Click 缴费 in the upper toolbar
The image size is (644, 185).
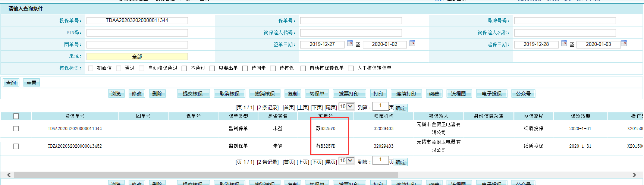tap(434, 94)
